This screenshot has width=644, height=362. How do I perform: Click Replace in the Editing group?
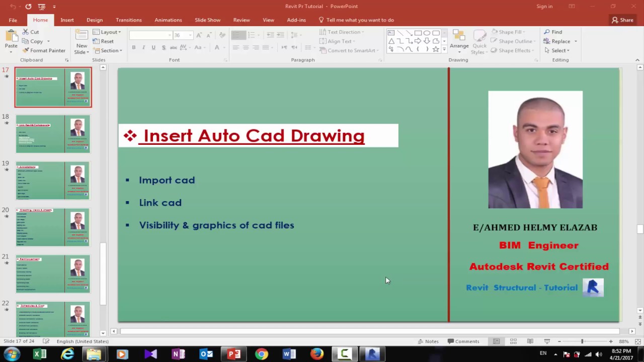[557, 41]
